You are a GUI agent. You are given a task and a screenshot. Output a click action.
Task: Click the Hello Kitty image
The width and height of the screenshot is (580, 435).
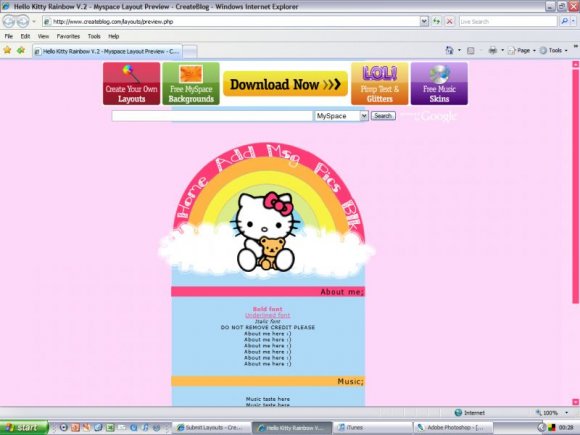265,231
